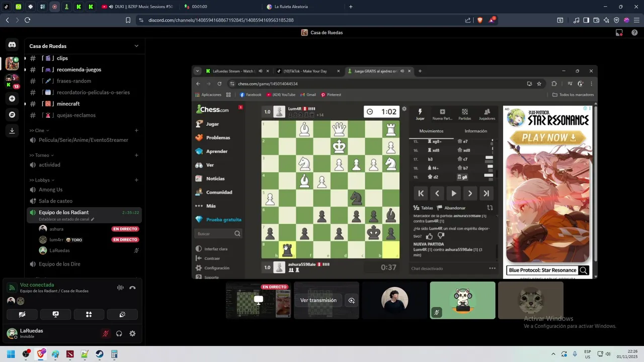Open Brave VPN shield icon
Screen dimensions: 644x362
616,20
